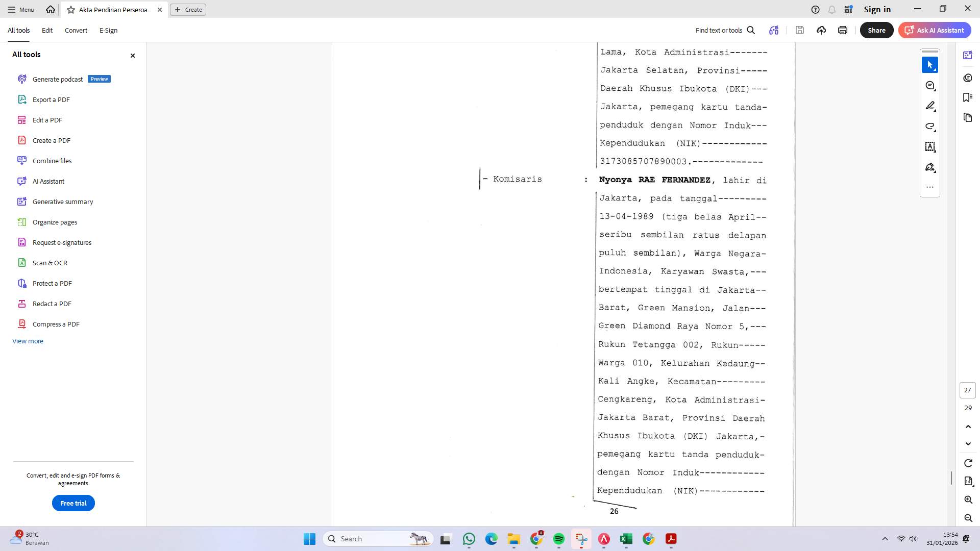Expand the Selection tool flyout arrow
The image size is (980, 551).
pos(935,70)
